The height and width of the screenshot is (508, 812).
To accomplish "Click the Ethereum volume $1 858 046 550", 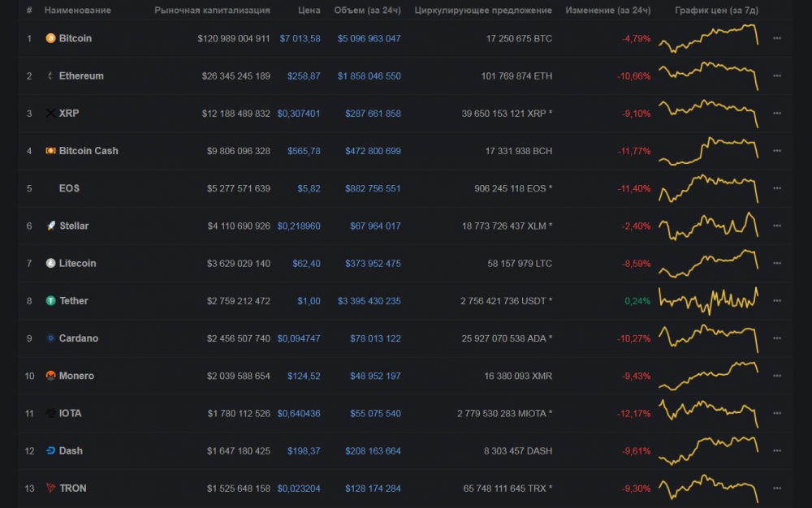I will point(369,76).
